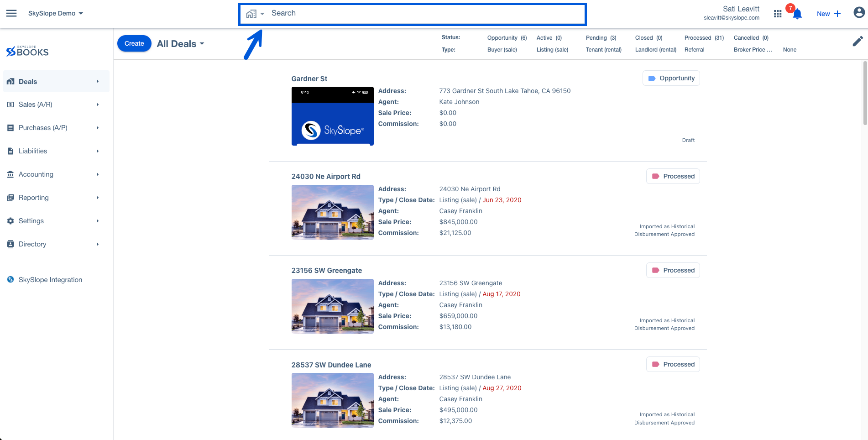
Task: Click the Deals sidebar icon
Action: 10,82
